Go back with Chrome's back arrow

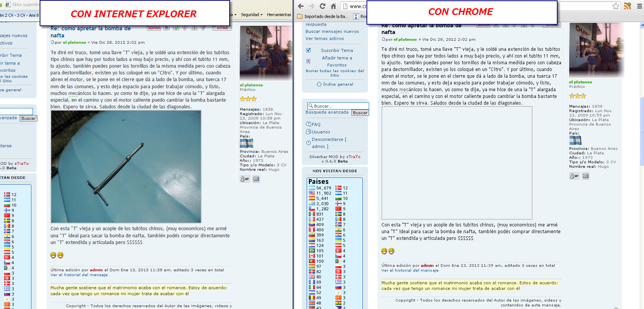coord(301,6)
